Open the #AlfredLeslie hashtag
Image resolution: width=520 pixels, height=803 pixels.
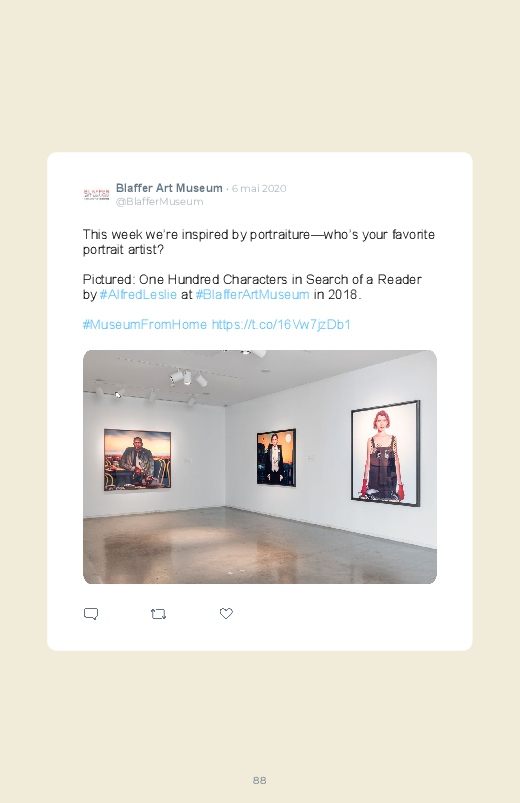coord(138,294)
